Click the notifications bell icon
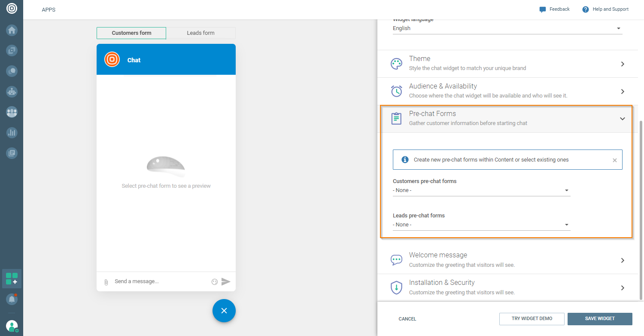 coord(12,299)
